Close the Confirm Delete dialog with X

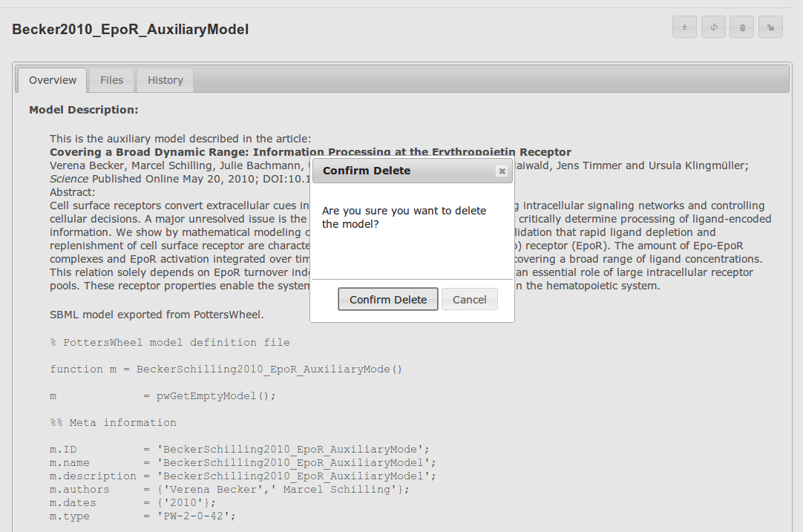pyautogui.click(x=502, y=171)
